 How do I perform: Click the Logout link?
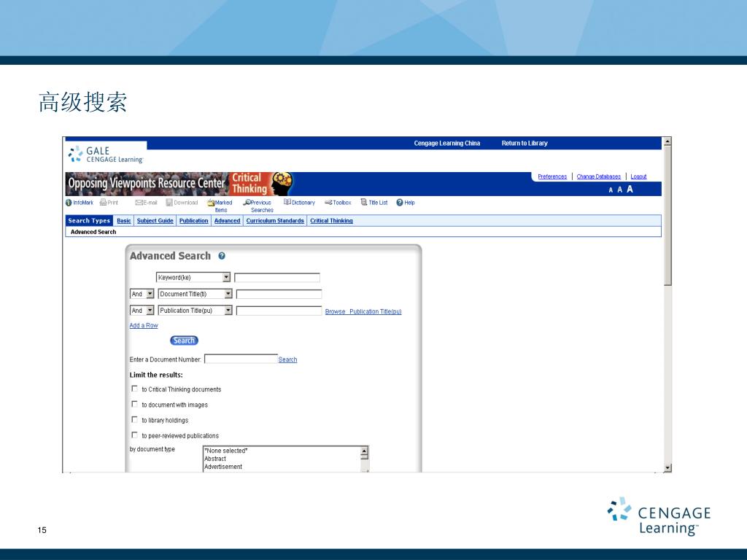coord(638,176)
